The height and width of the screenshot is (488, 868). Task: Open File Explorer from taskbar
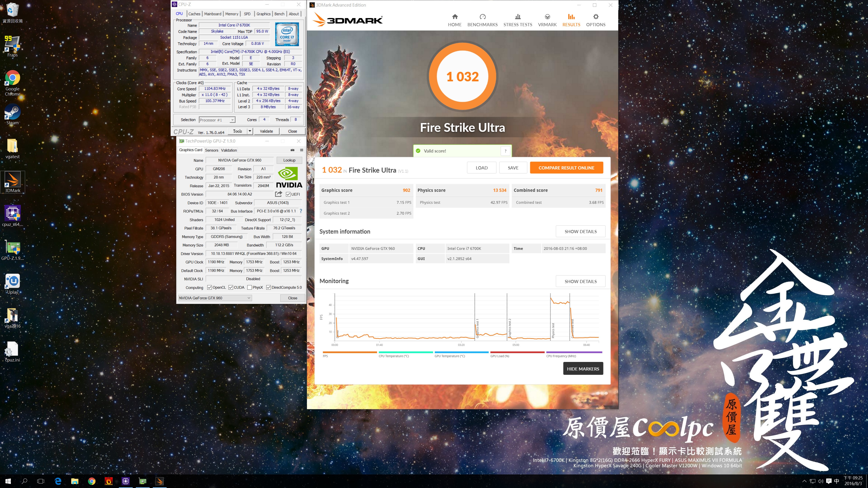(x=74, y=481)
